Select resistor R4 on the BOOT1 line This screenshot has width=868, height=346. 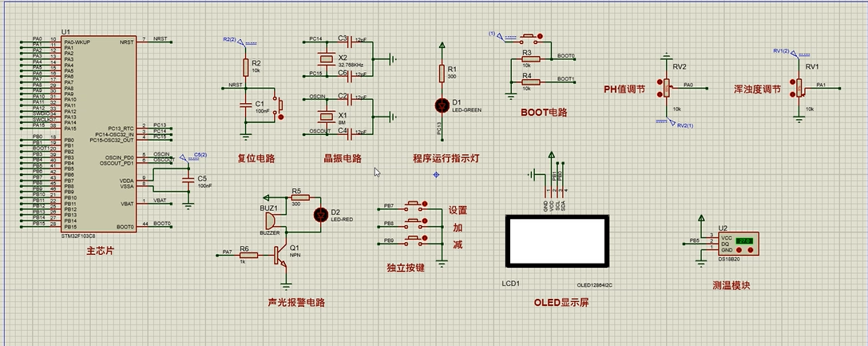tap(531, 82)
